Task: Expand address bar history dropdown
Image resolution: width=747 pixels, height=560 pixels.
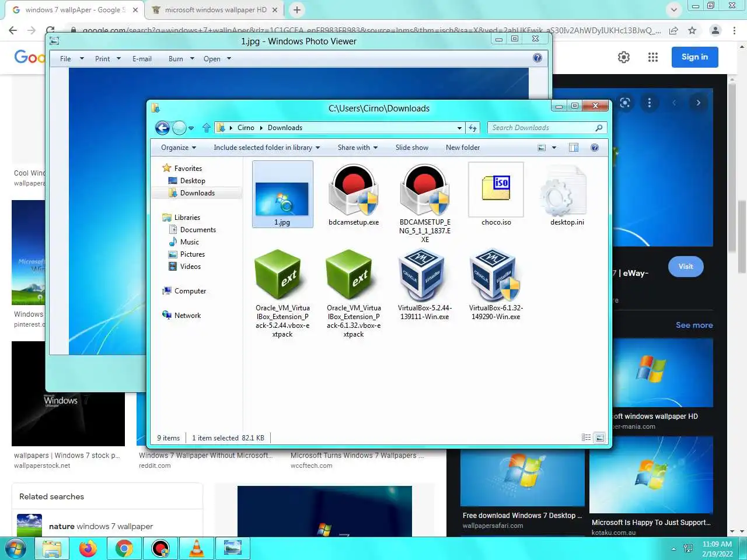Action: pos(459,128)
